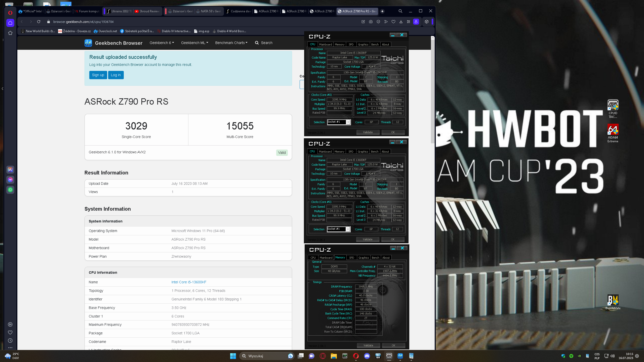Screen dimensions: 644x362
Task: Click the Wyszukaj taskbar search box
Action: click(x=267, y=356)
